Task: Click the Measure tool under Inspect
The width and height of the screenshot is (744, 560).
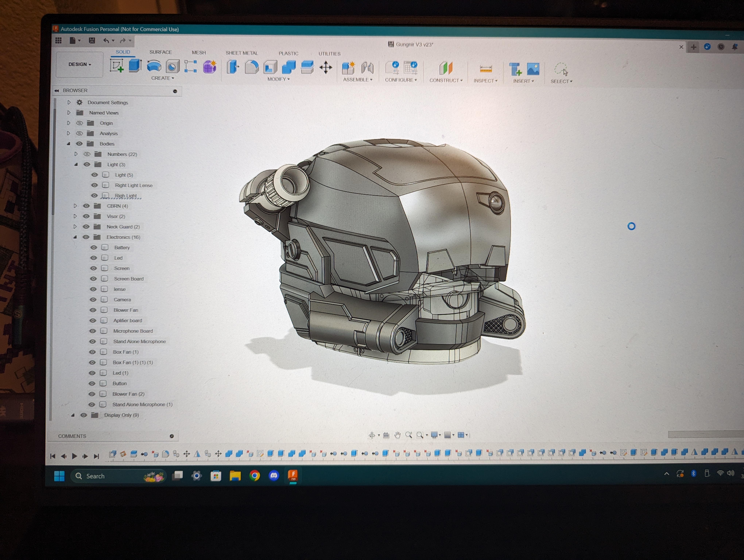Action: (485, 69)
